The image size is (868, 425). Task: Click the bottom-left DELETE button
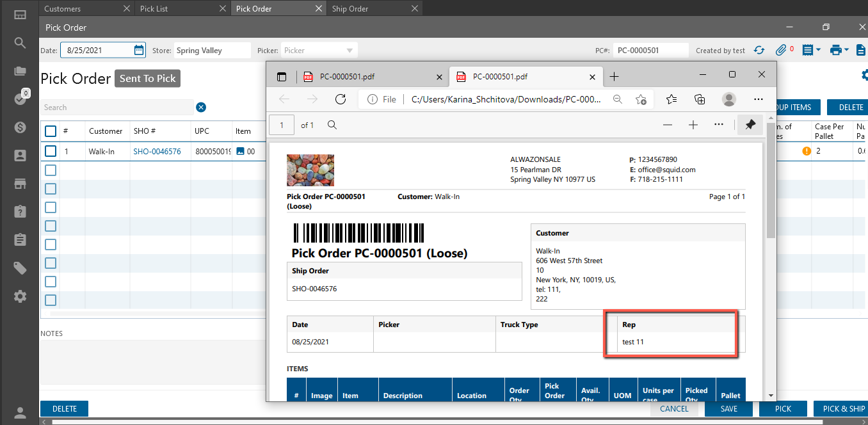(x=64, y=408)
